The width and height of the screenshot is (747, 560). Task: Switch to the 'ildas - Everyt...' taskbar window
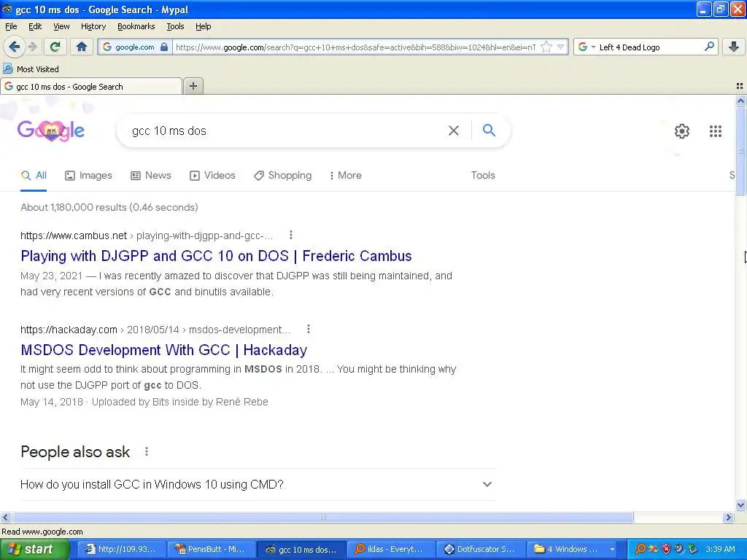coord(391,549)
